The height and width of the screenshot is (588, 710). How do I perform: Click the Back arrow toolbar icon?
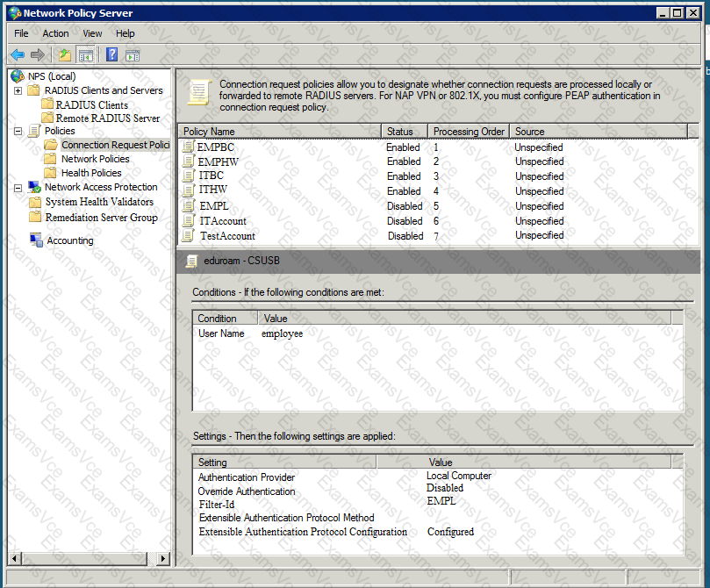(x=18, y=54)
